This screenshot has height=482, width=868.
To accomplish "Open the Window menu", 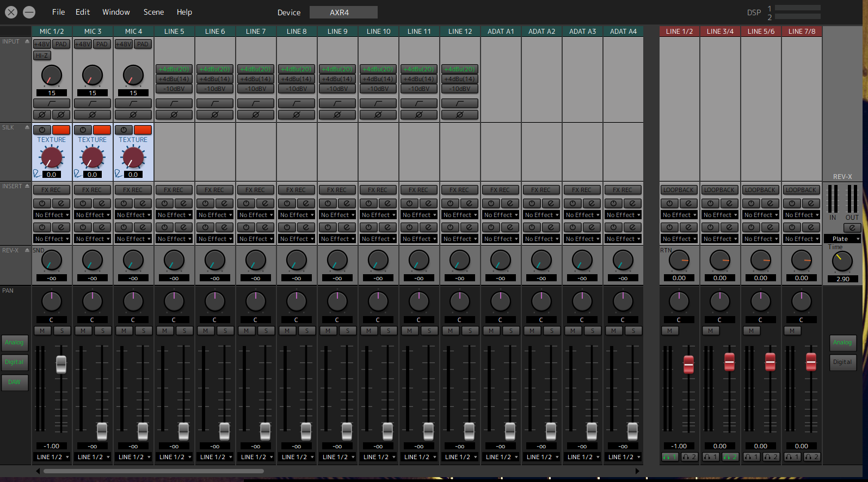I will (x=116, y=12).
